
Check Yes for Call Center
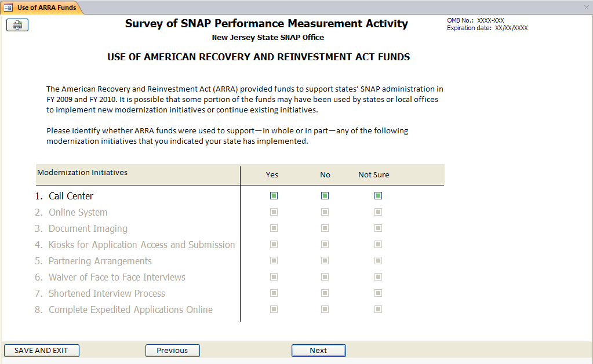[x=274, y=196]
